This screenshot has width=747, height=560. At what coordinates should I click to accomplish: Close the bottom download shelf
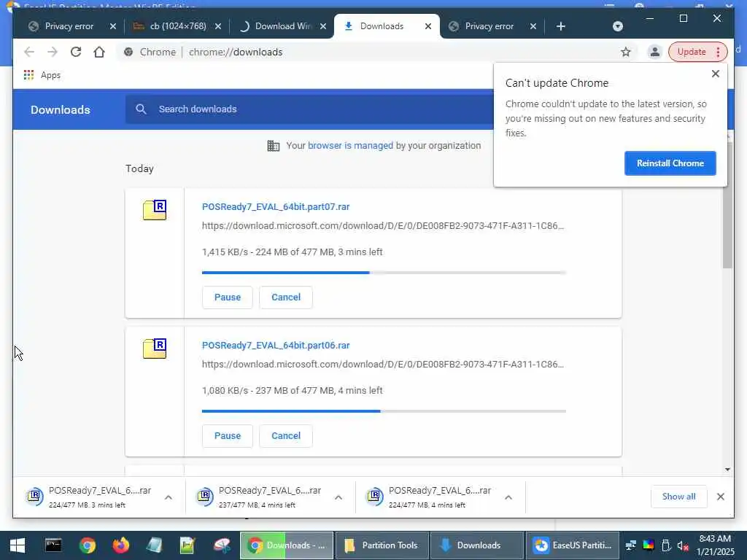coord(720,497)
